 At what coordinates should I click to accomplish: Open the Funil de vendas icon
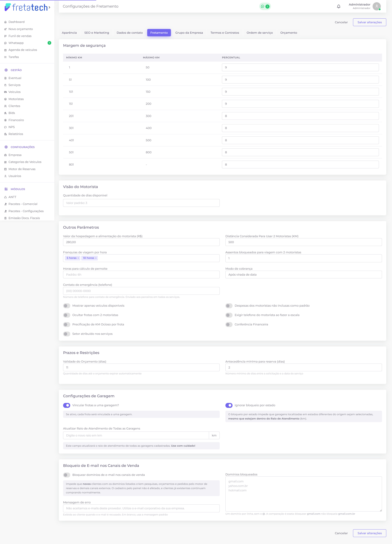pos(6,36)
